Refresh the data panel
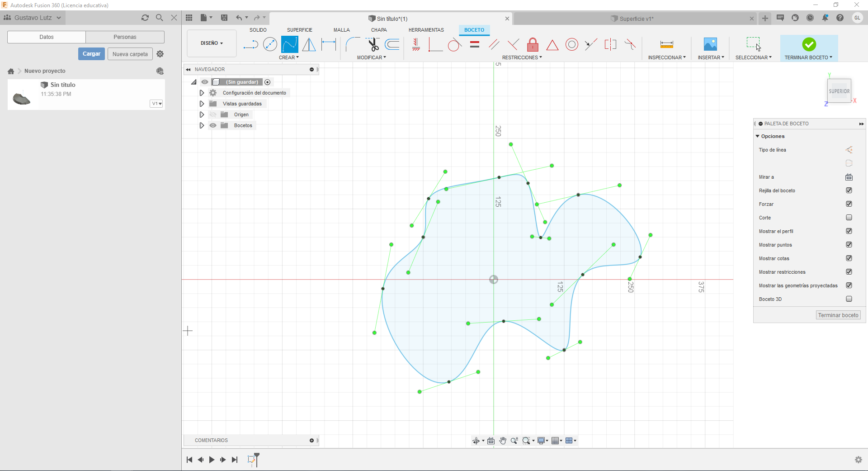 (145, 18)
